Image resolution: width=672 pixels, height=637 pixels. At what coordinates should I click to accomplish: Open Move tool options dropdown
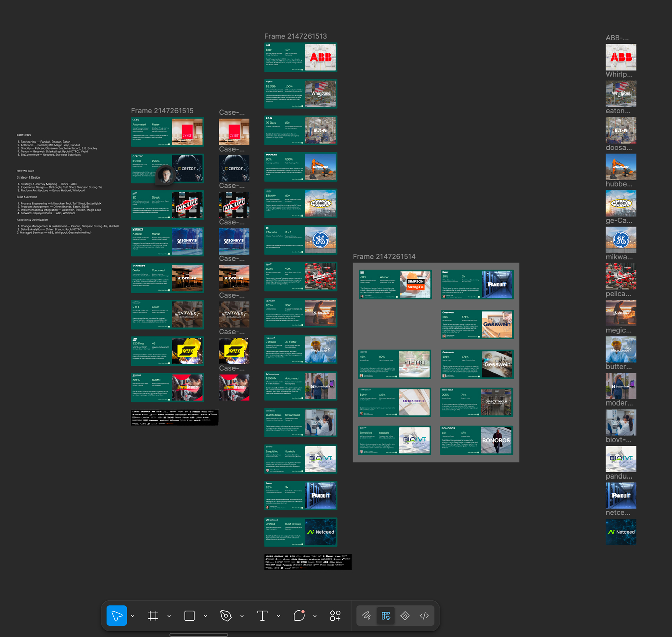point(133,616)
